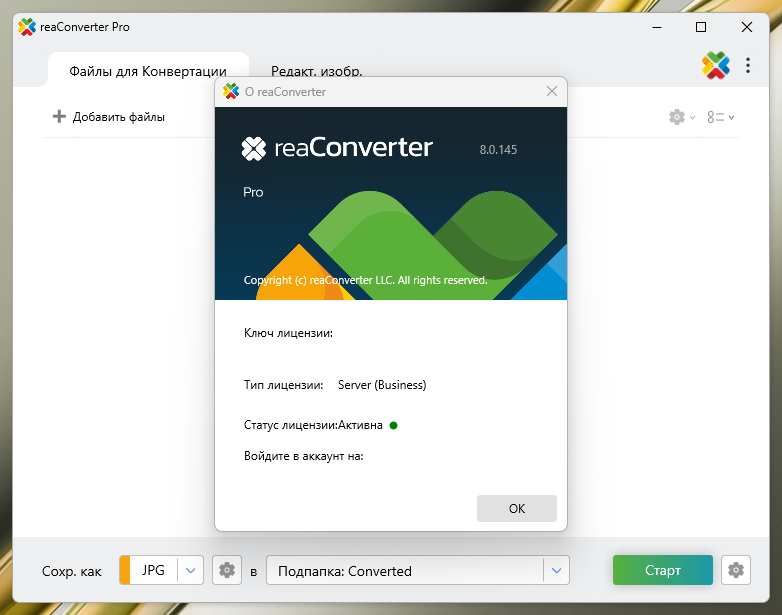Click the Подпапка: Converted destination field
782x615 pixels.
click(x=405, y=570)
